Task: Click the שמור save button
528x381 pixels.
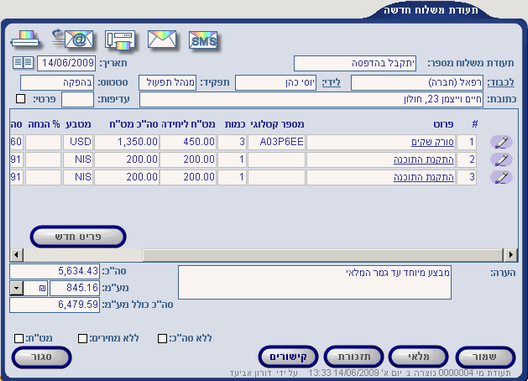Action: pyautogui.click(x=485, y=357)
